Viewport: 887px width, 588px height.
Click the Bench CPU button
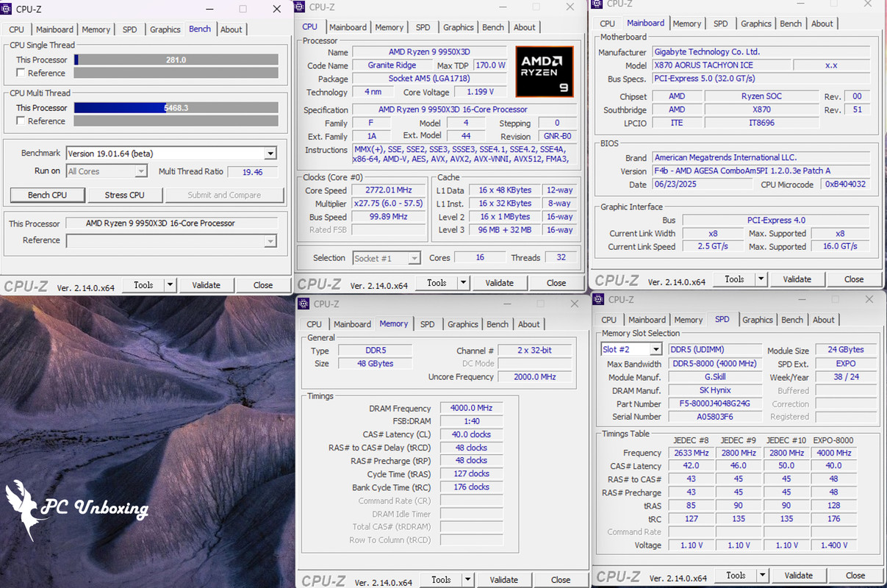click(x=48, y=195)
